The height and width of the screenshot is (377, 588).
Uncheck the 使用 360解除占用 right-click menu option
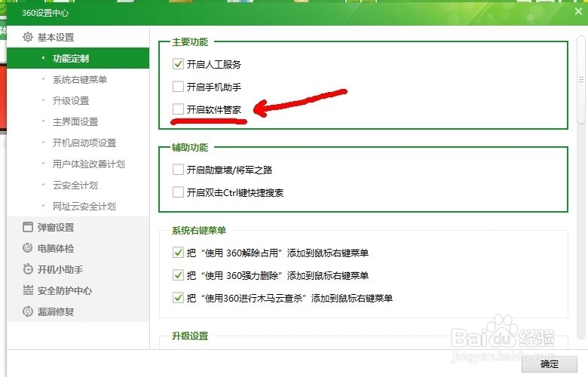click(178, 253)
